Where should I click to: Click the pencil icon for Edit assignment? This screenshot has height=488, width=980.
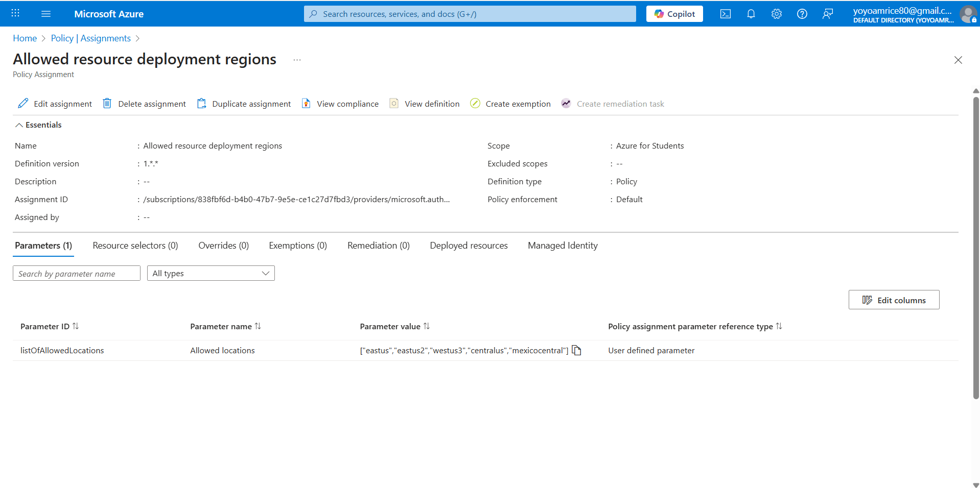(x=23, y=104)
